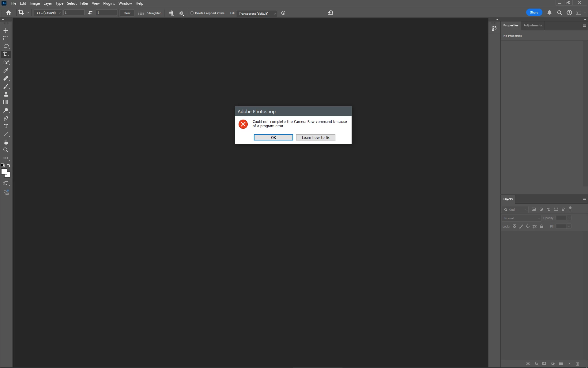This screenshot has height=368, width=588.
Task: Select the Horizontal Type tool
Action: coord(6,126)
